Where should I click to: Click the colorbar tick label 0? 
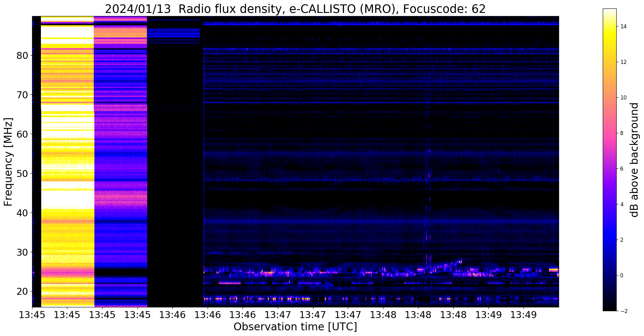pos(621,276)
